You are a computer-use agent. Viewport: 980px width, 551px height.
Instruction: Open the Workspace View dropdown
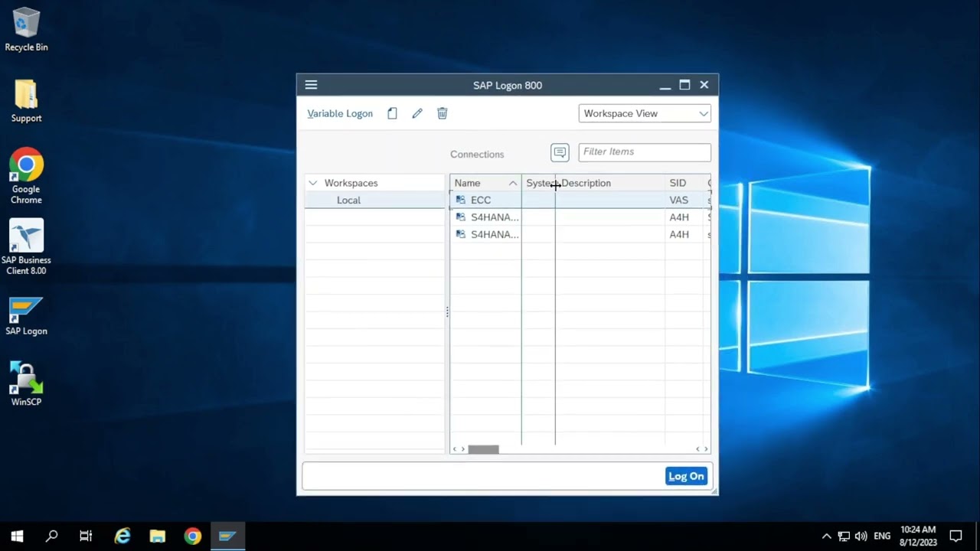pos(645,113)
